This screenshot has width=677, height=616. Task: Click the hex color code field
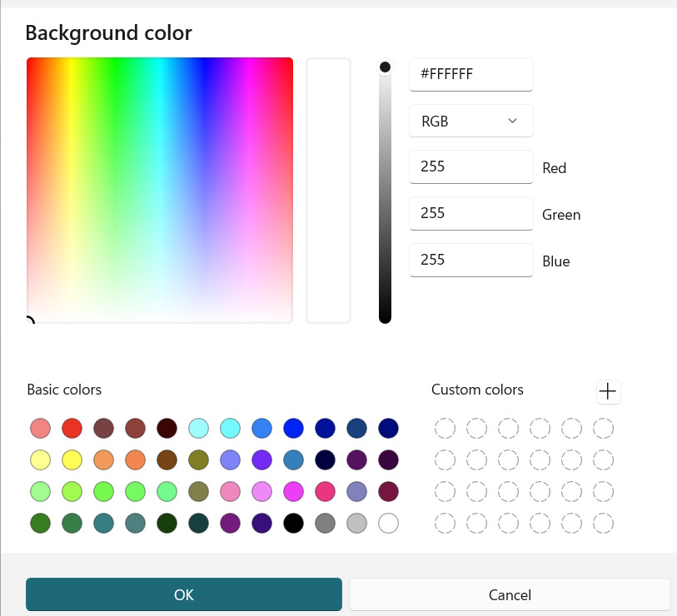[471, 74]
